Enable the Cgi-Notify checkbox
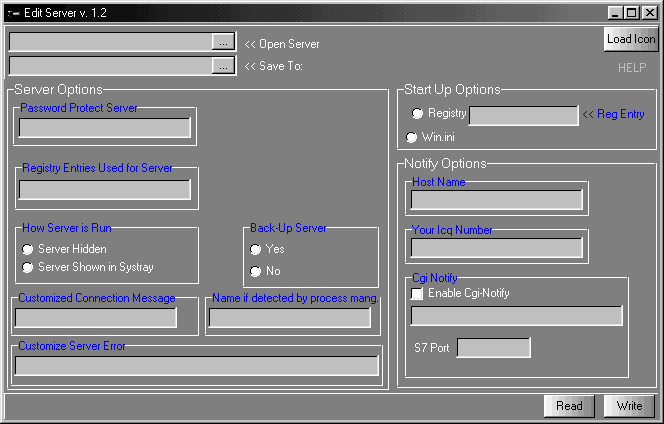This screenshot has width=664, height=424. point(417,293)
